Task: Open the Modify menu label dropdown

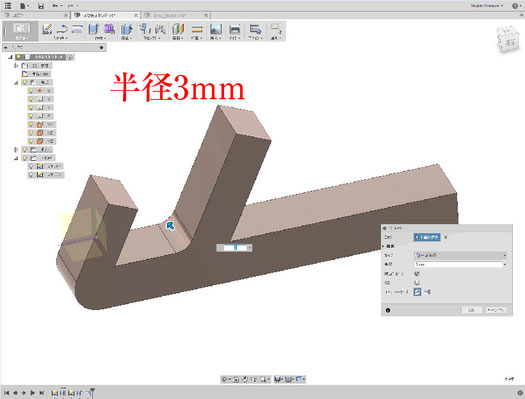Action: click(127, 38)
